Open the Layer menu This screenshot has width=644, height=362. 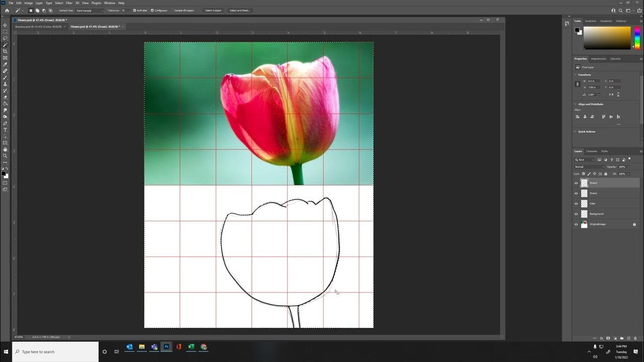(x=39, y=3)
